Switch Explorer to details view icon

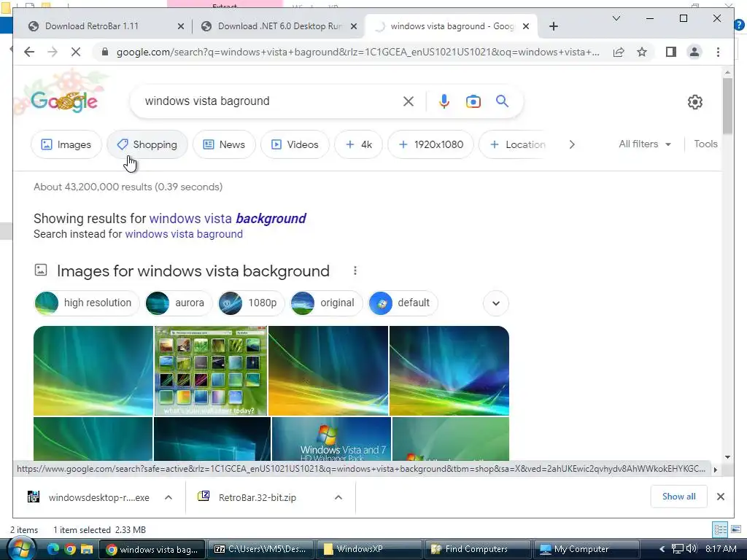coord(720,529)
